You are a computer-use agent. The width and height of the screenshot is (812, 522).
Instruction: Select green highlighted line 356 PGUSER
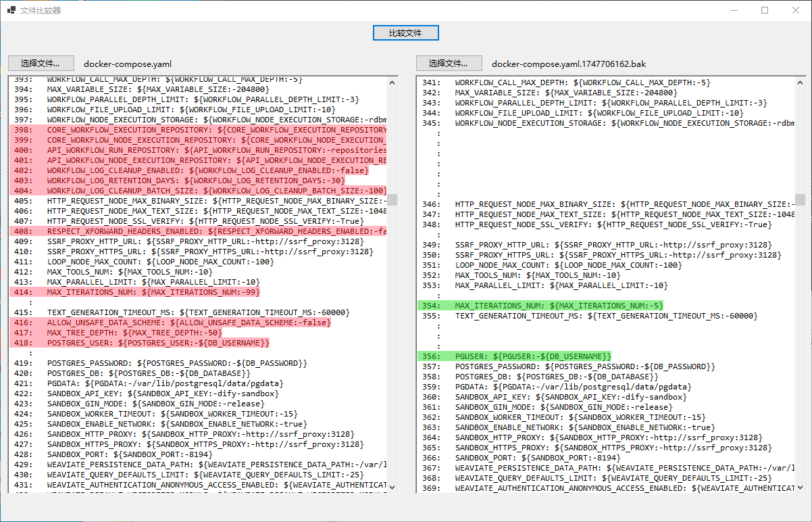click(x=515, y=356)
